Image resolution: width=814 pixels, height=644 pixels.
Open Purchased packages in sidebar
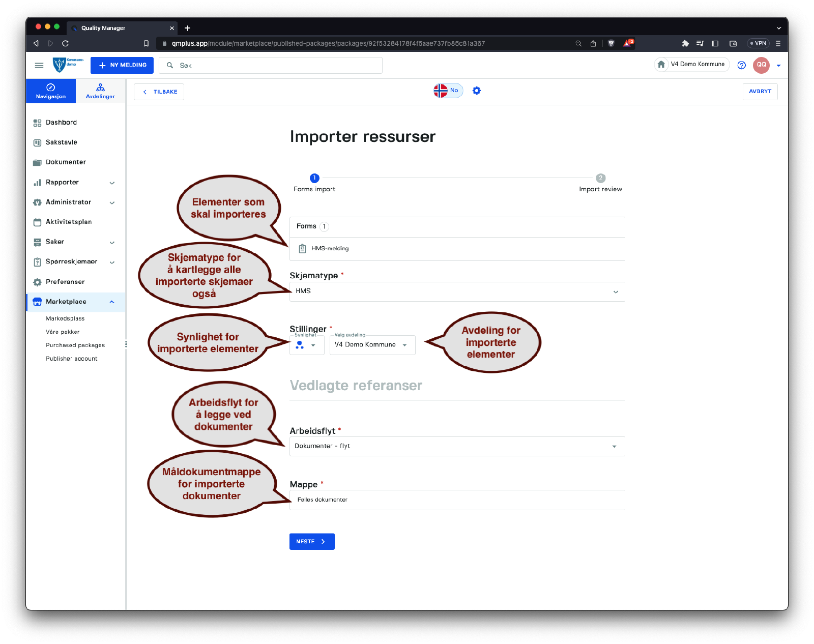(75, 345)
